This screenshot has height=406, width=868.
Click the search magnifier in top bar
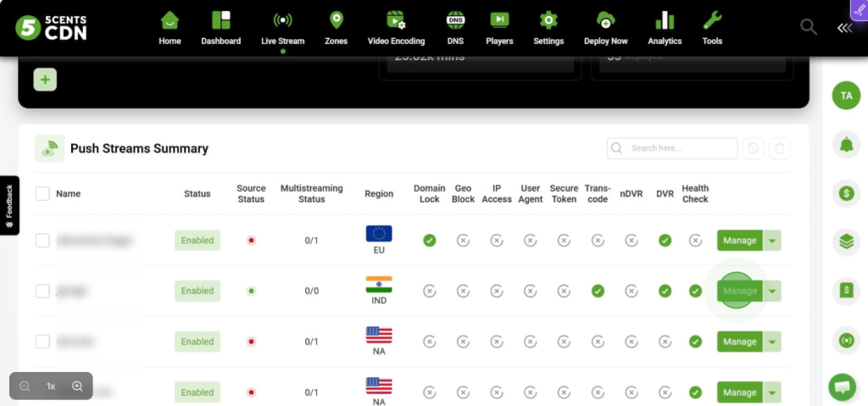tap(809, 27)
